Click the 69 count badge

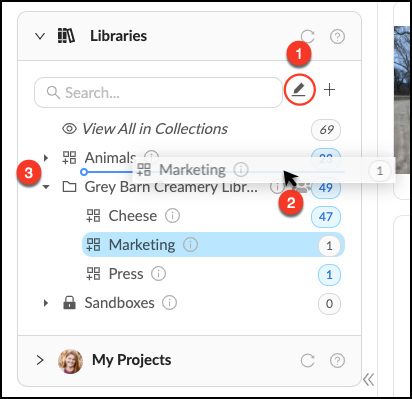click(326, 129)
